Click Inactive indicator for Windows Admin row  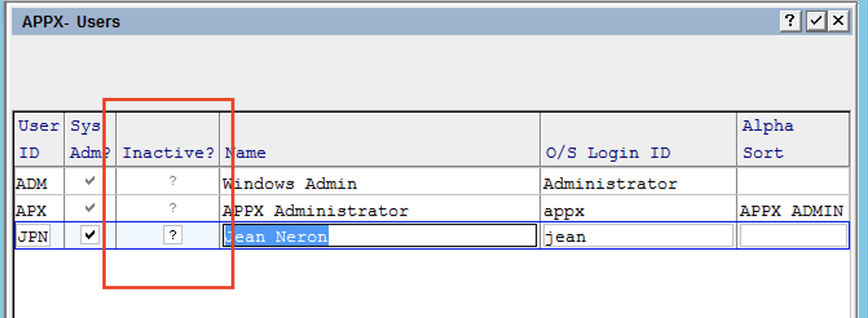point(172,182)
